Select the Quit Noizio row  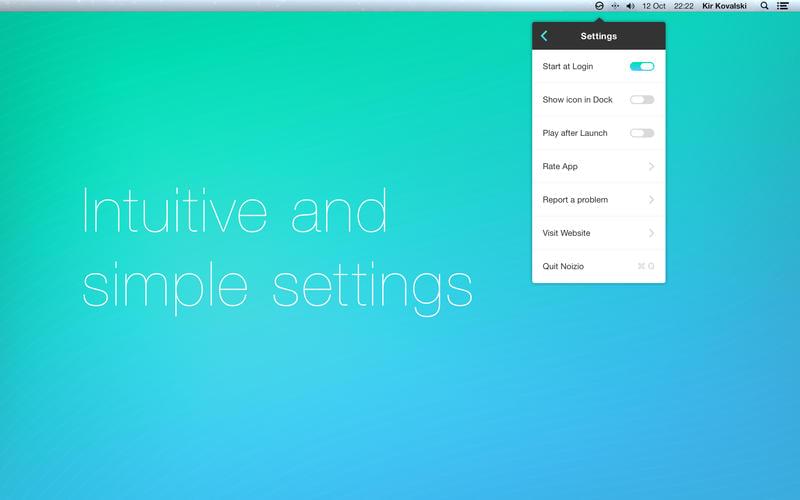tap(598, 266)
